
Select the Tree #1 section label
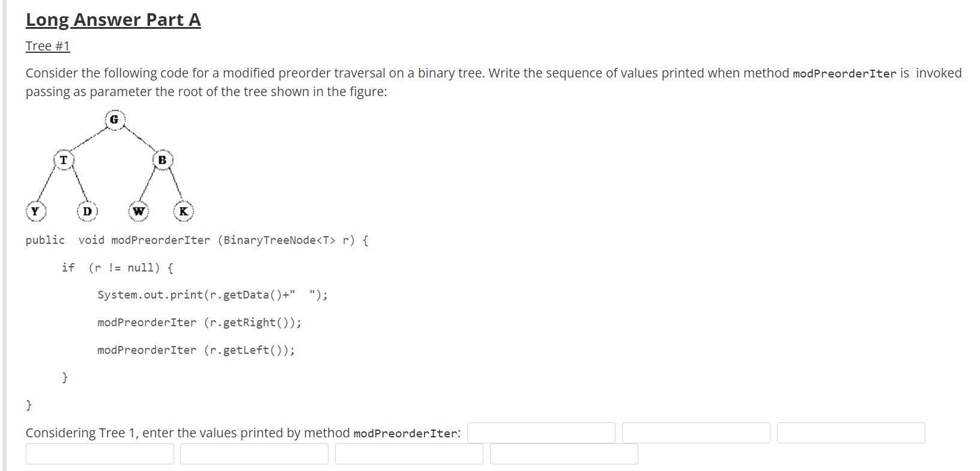pos(47,46)
